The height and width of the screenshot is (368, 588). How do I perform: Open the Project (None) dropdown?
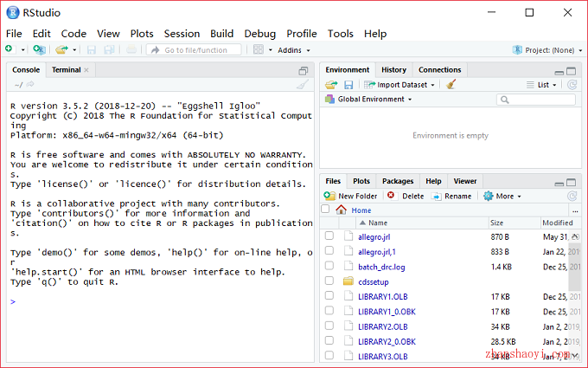[x=547, y=50]
